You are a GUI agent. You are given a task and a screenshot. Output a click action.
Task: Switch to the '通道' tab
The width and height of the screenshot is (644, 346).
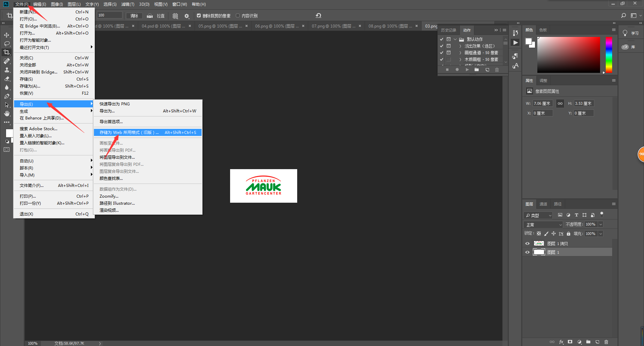tap(543, 204)
